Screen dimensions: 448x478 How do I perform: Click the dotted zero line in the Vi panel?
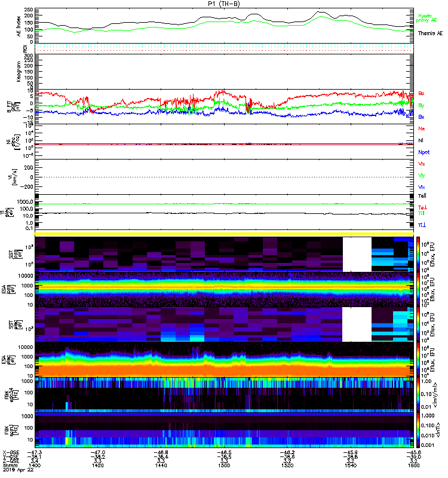[x=224, y=177]
